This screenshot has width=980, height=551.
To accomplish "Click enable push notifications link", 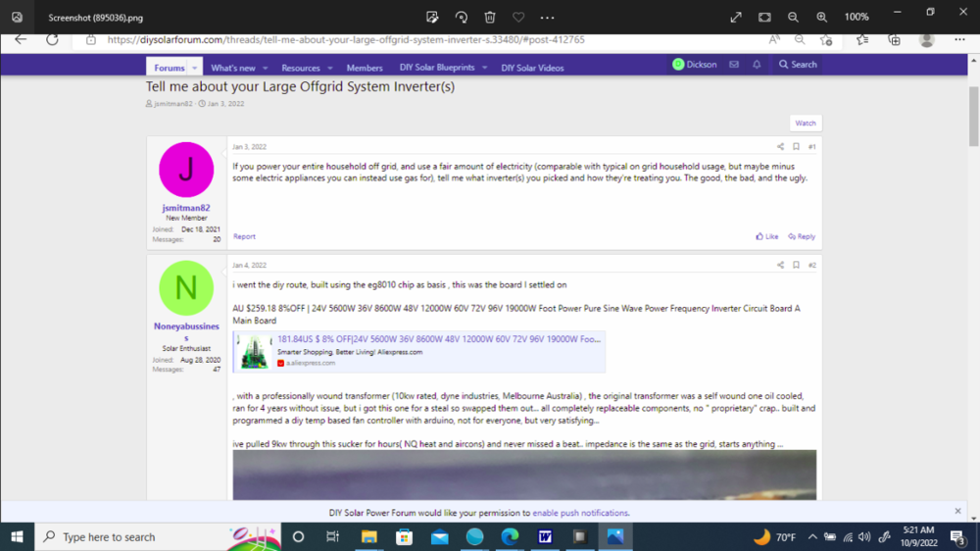I will (x=580, y=513).
